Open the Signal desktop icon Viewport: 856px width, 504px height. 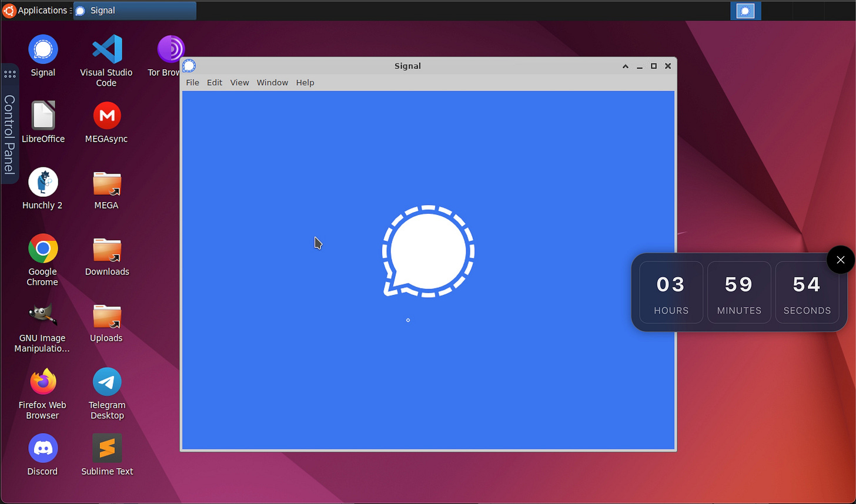[43, 49]
